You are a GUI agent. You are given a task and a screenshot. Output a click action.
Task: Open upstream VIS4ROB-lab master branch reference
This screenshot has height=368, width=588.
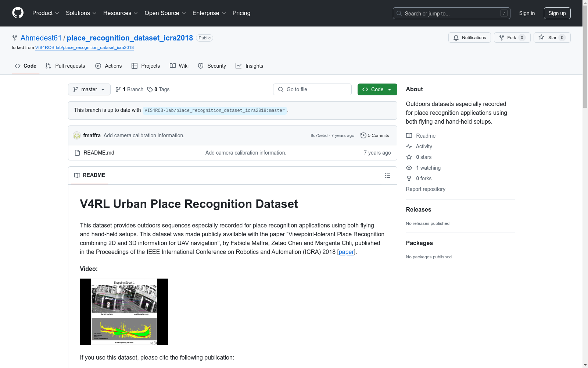click(215, 110)
